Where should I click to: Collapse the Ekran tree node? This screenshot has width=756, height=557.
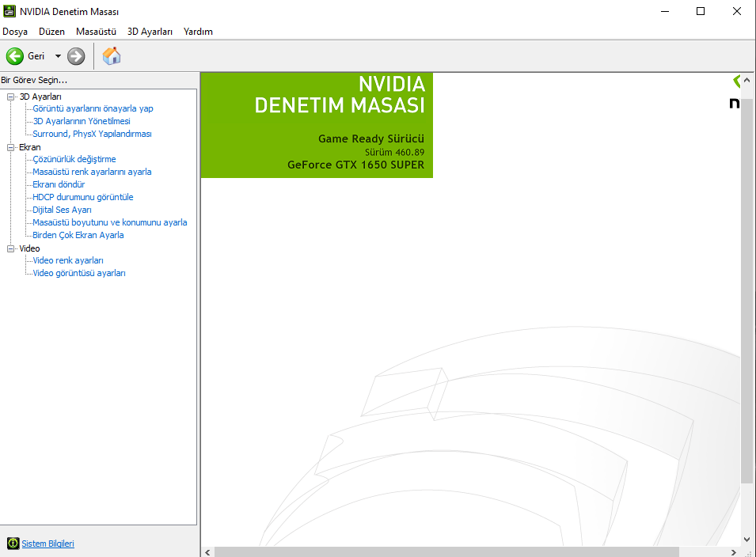pos(11,147)
